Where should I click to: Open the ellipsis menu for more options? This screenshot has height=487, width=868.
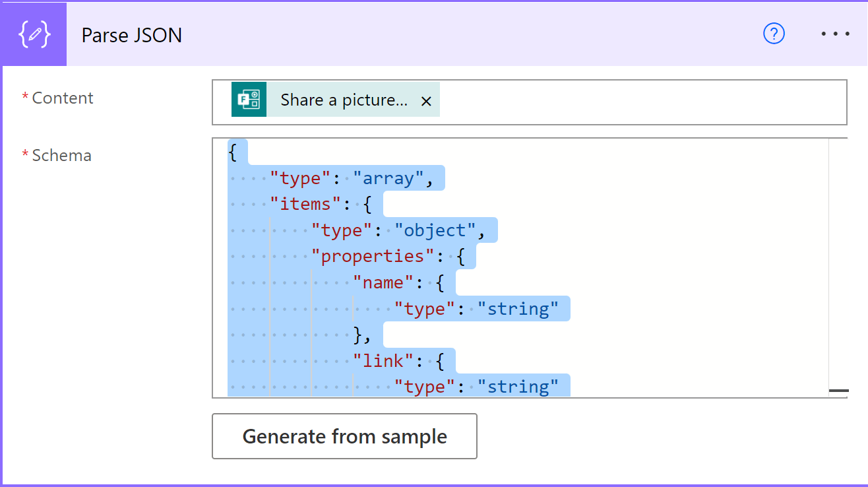tap(835, 34)
